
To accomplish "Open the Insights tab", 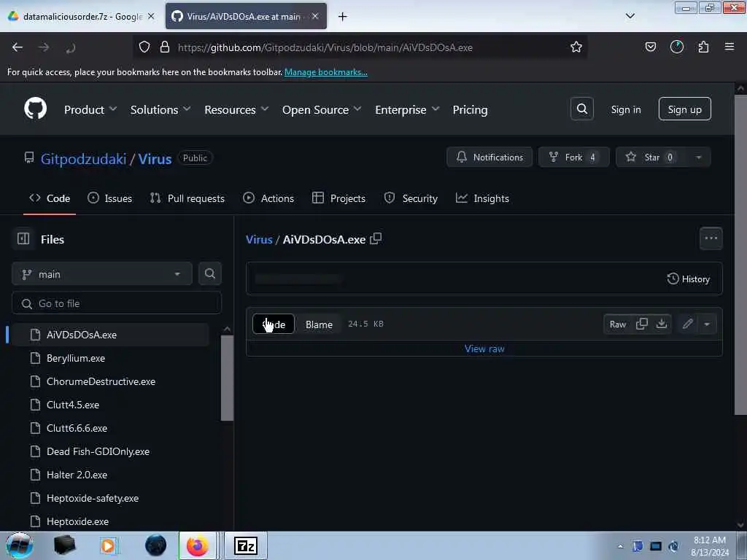I will 482,198.
